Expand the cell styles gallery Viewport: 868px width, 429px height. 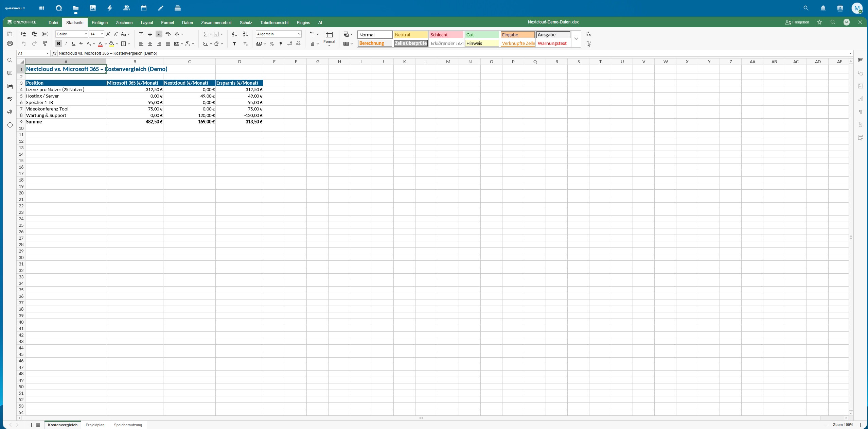tap(576, 39)
